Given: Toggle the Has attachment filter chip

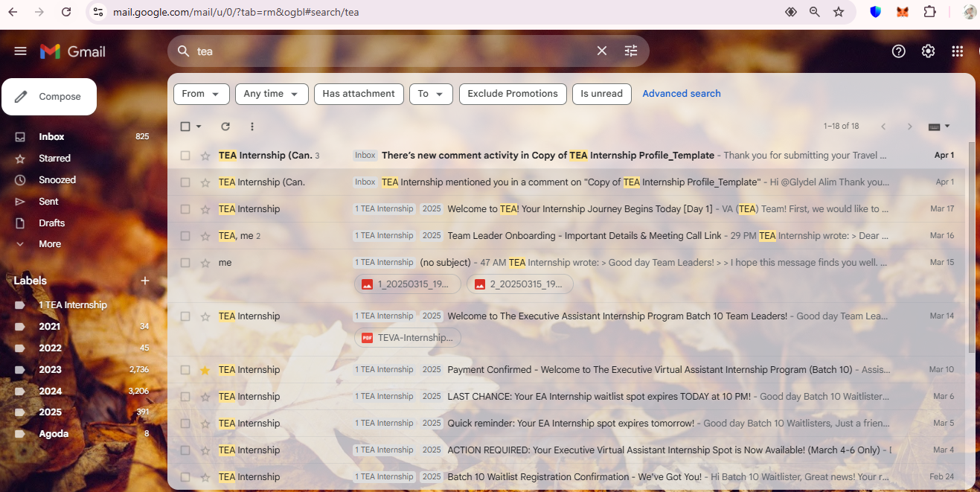Looking at the screenshot, I should pos(359,94).
